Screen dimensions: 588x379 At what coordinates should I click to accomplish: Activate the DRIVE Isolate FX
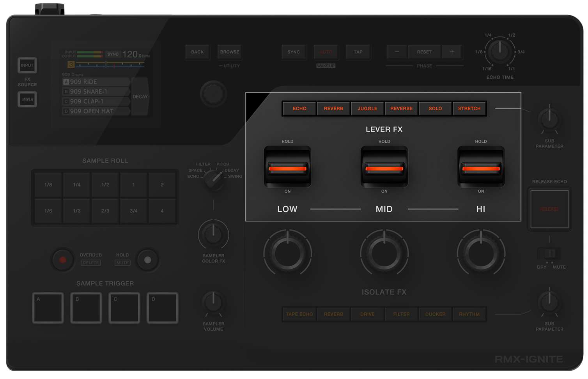[367, 314]
